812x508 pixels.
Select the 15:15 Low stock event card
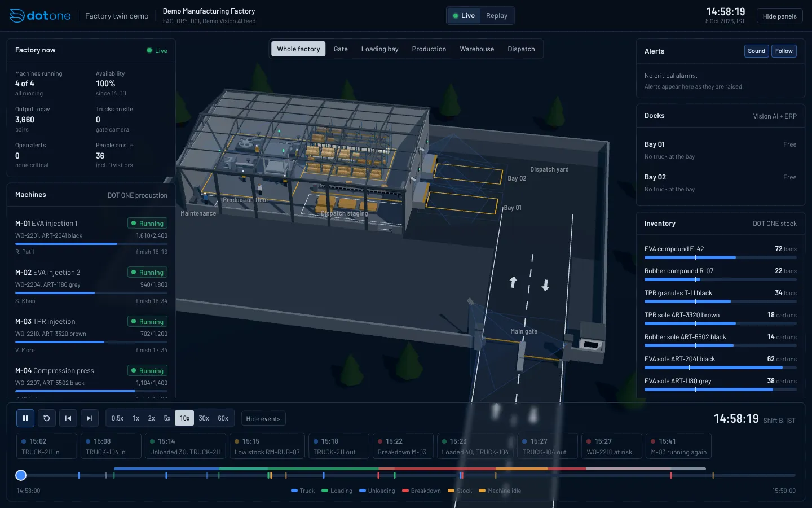267,446
